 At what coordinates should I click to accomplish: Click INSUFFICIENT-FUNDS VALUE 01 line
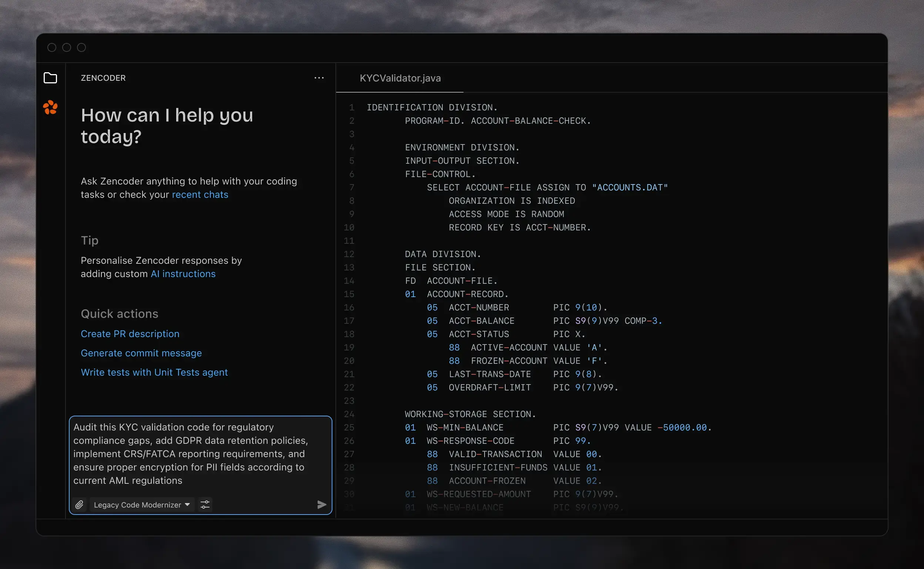tap(515, 467)
